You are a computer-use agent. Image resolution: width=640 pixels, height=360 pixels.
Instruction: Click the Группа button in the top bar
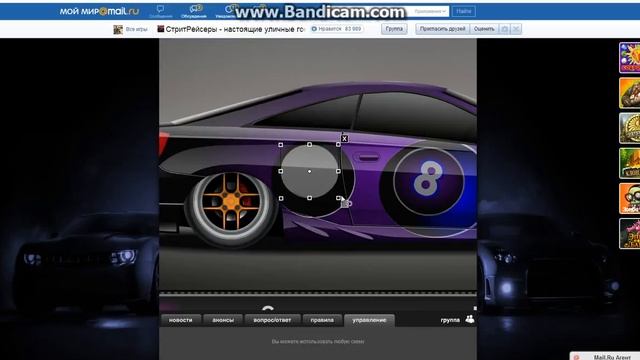[x=394, y=29]
